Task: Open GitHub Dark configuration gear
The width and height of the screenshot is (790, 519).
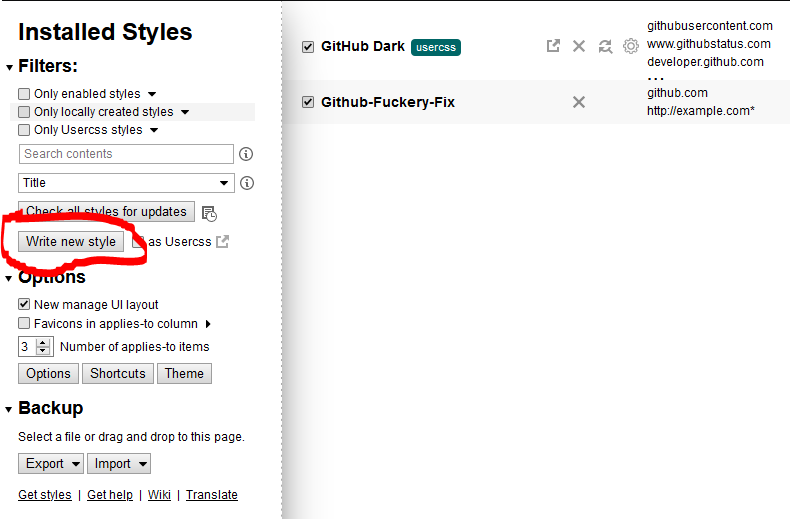Action: point(630,46)
